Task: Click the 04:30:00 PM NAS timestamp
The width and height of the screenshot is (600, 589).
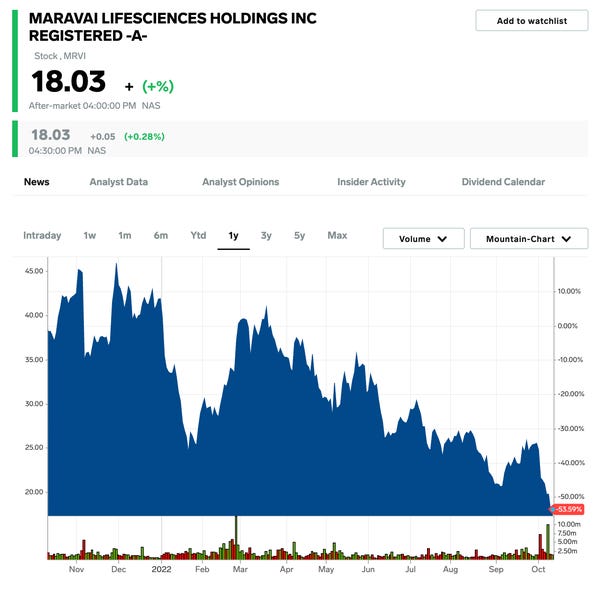Action: point(67,150)
